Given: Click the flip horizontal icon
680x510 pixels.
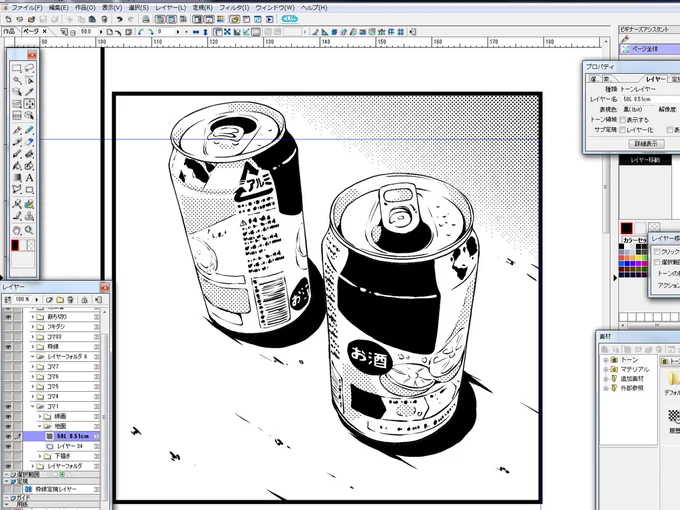Looking at the screenshot, I should [196, 32].
